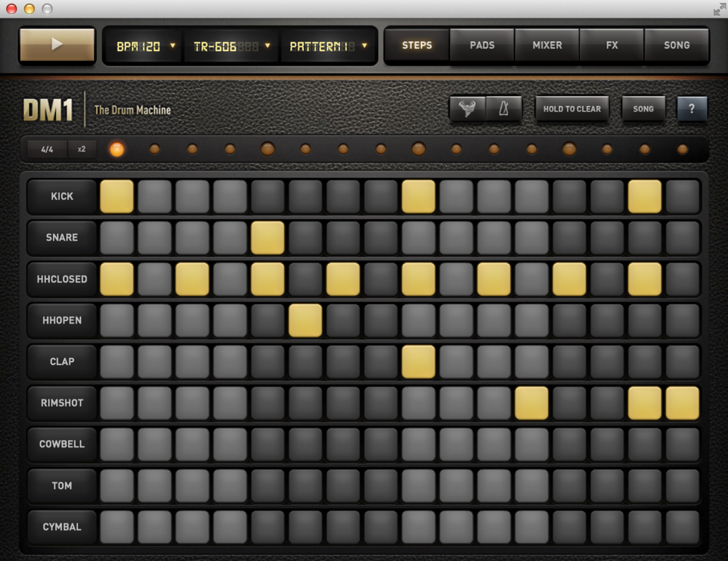Select the RIMSHOT instrument label
The height and width of the screenshot is (561, 728).
(x=62, y=403)
